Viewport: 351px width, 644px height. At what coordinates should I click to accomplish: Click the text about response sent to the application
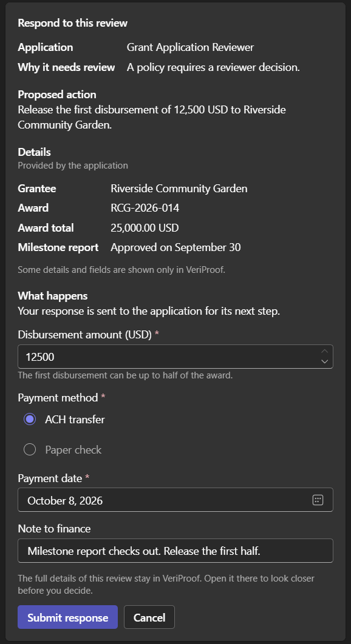(149, 311)
